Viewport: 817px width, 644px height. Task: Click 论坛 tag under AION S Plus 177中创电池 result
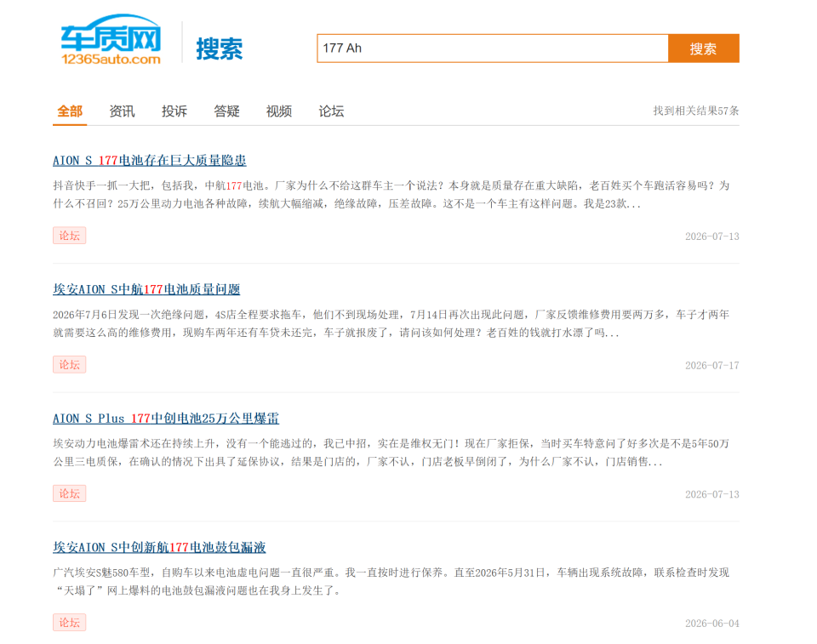tap(69, 493)
